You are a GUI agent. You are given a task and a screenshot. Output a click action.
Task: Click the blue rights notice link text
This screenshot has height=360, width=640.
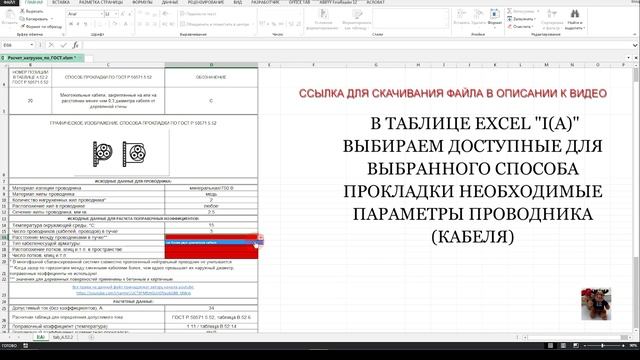[133, 287]
